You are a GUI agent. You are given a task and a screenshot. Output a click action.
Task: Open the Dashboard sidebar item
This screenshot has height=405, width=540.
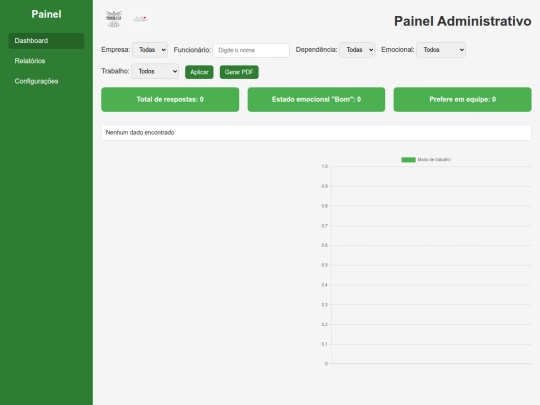(46, 41)
